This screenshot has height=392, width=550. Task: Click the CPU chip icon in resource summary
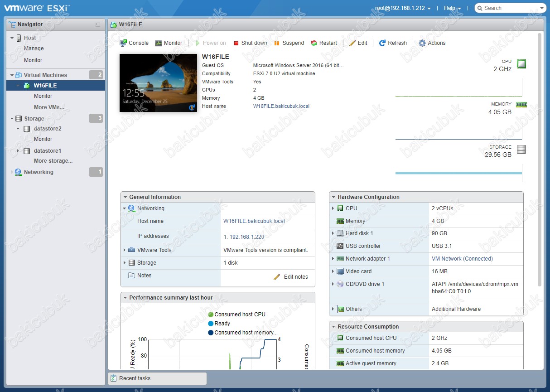521,64
